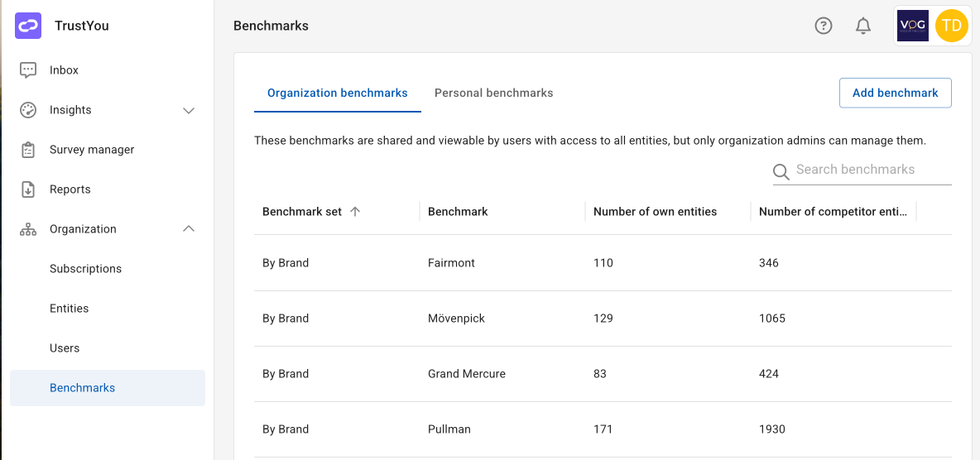Sort by Benchmark column header
The height and width of the screenshot is (460, 980).
(458, 211)
